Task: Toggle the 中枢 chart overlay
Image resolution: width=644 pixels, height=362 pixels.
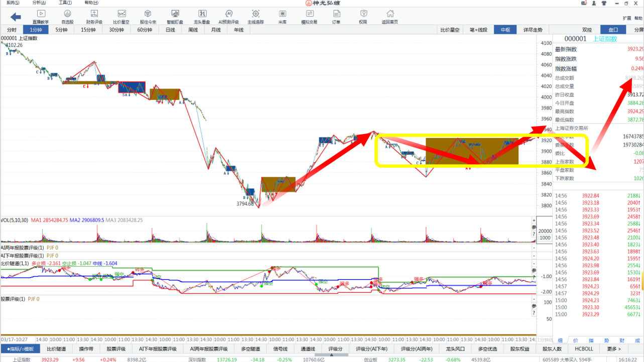Action: pos(505,30)
